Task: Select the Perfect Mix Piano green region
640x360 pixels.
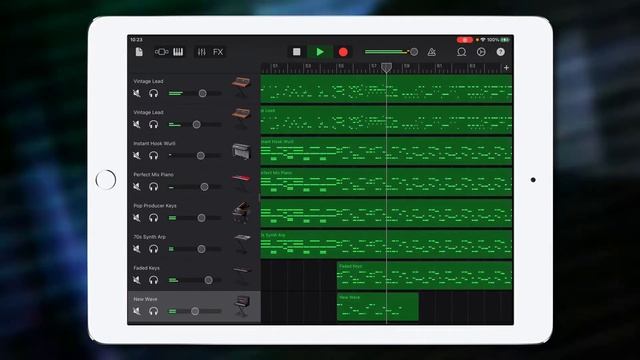Action: pos(386,182)
